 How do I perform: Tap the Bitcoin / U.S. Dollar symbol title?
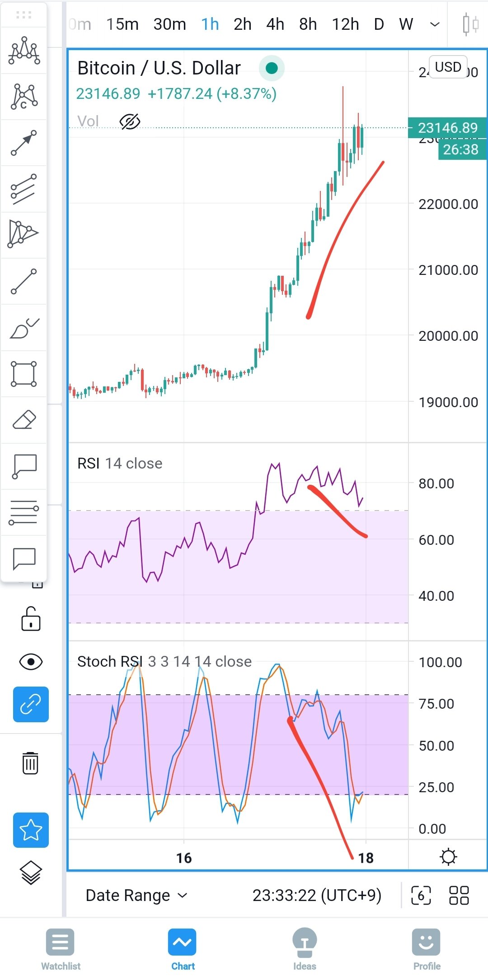pos(159,68)
